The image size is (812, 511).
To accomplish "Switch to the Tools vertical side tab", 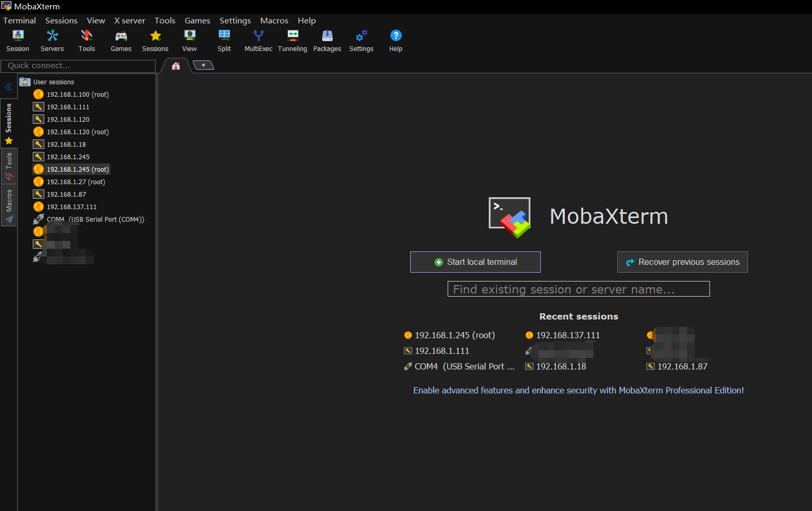I will (x=9, y=166).
